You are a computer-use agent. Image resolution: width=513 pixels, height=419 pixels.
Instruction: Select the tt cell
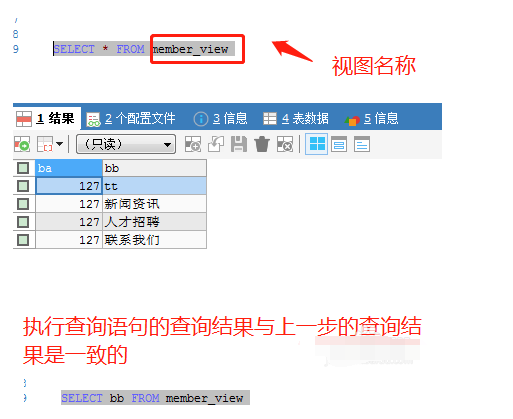pos(154,186)
